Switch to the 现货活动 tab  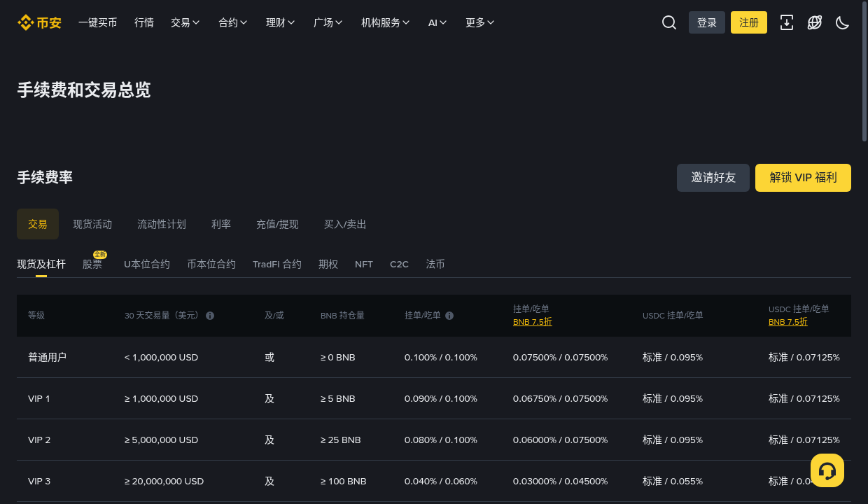(x=92, y=224)
